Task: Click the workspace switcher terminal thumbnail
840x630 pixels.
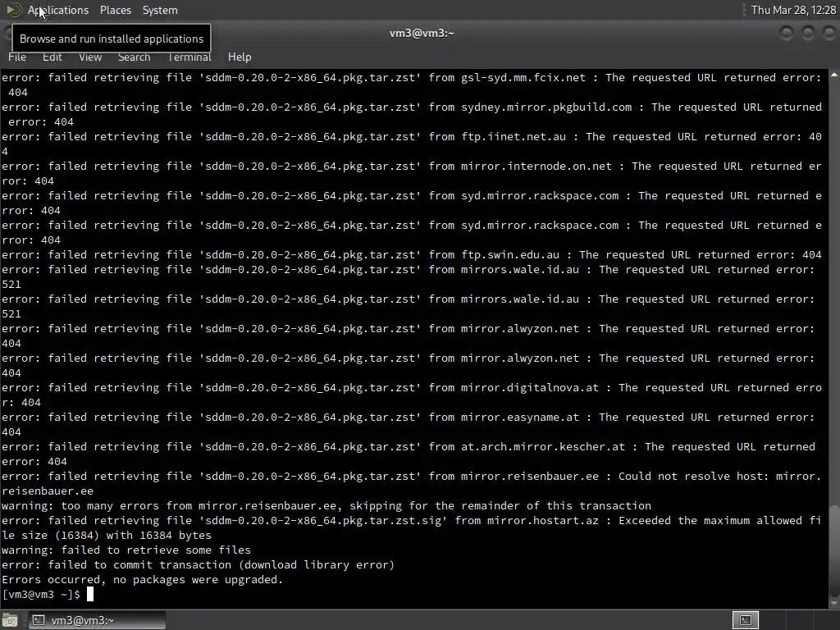Action: [746, 620]
